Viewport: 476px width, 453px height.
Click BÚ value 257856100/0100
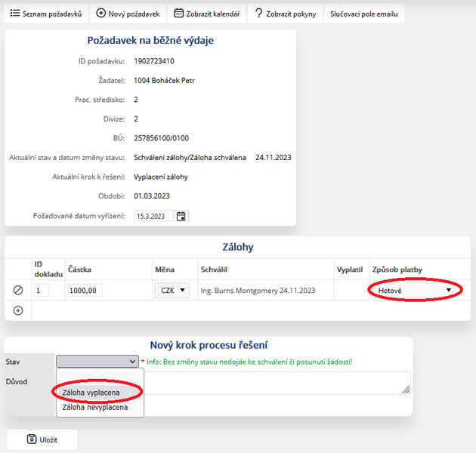point(161,138)
